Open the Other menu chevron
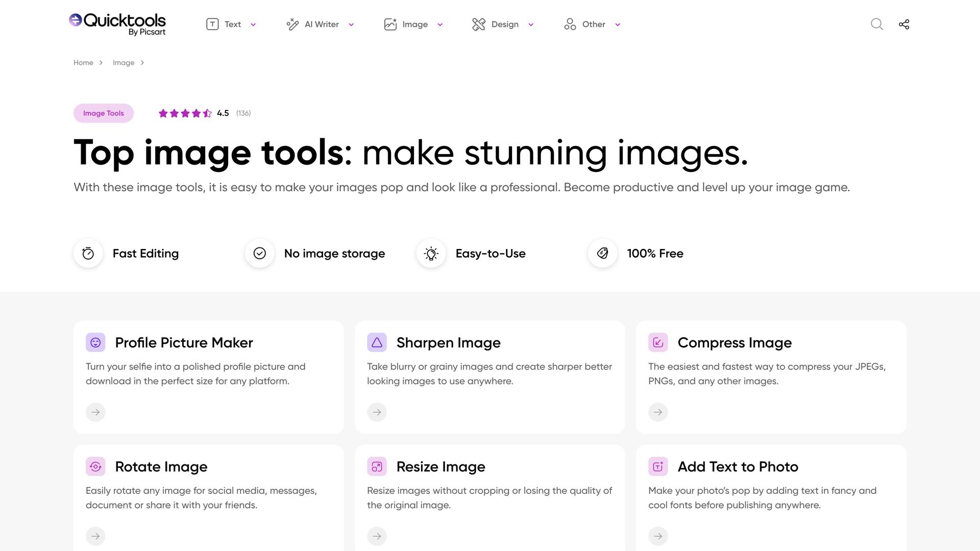Viewport: 980px width, 551px height. click(618, 24)
